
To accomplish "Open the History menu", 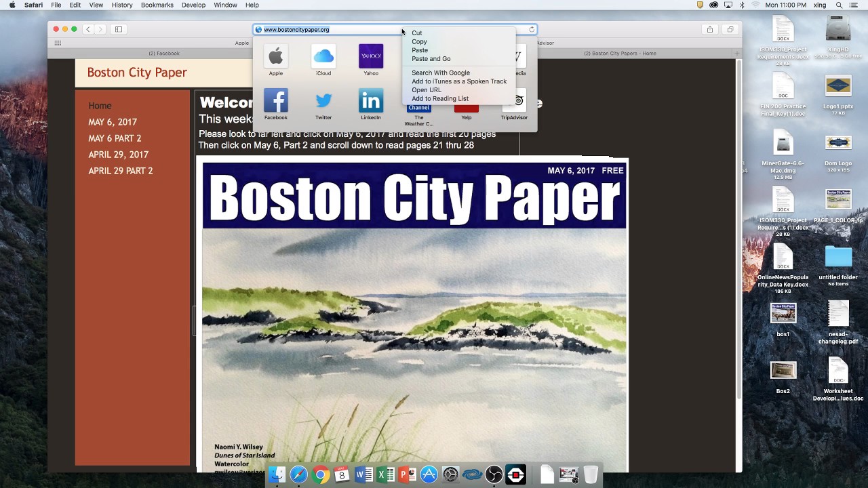I will (122, 5).
